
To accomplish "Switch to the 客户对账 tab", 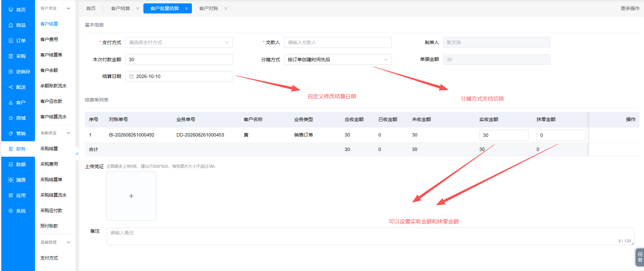I will [209, 8].
